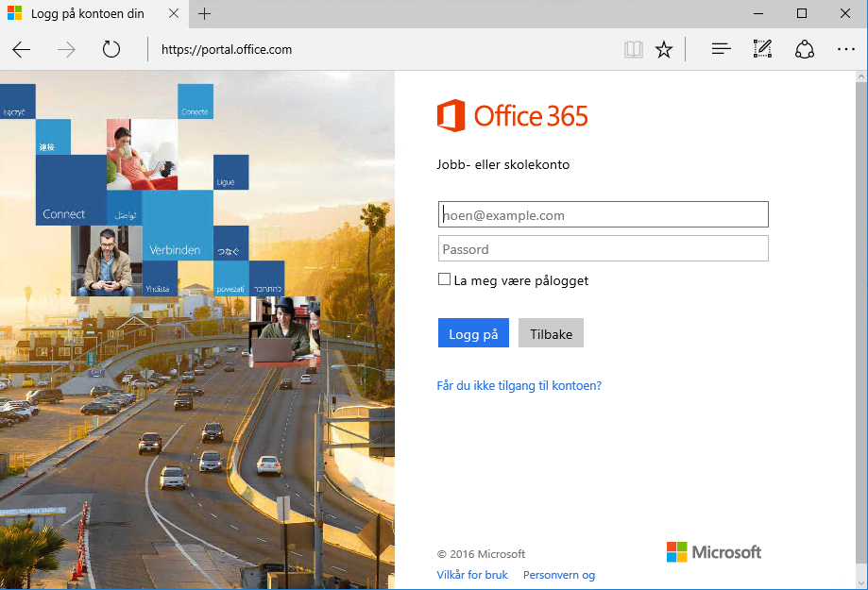Open a new tab with plus button
The height and width of the screenshot is (590, 868).
click(204, 14)
